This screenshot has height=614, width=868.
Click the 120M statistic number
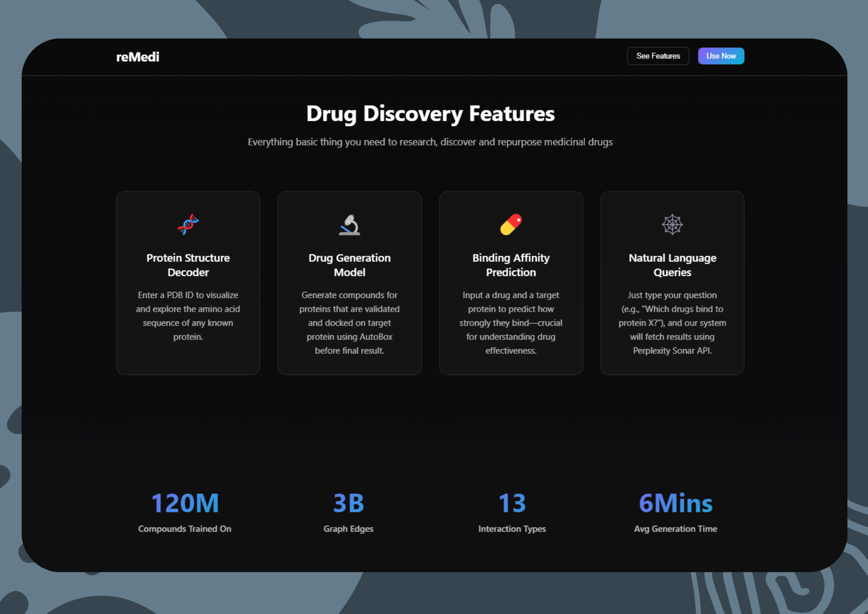click(185, 503)
